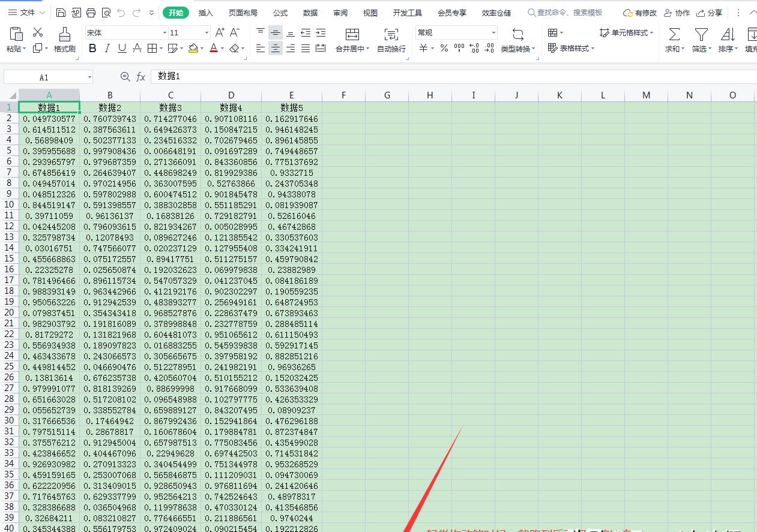Click Merge and Center (合并居中)
Image resolution: width=757 pixels, height=532 pixels.
pyautogui.click(x=352, y=40)
